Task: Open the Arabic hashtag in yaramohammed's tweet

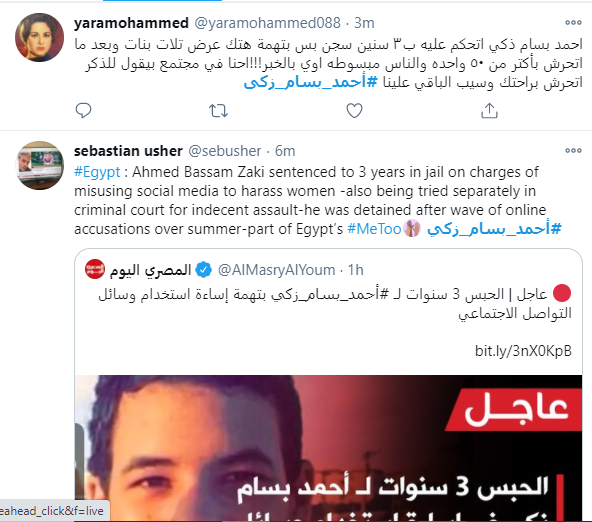Action: (310, 82)
